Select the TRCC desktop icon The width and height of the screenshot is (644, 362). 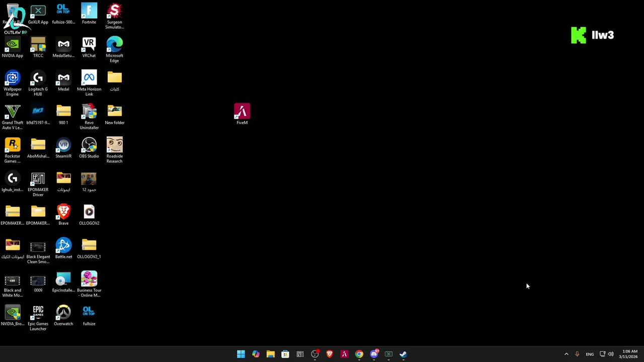click(38, 48)
